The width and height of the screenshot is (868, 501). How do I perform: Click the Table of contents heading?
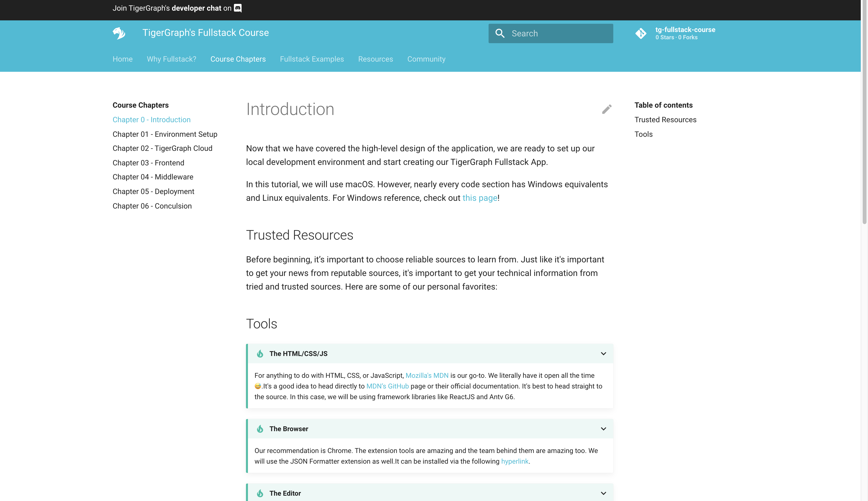[663, 105]
